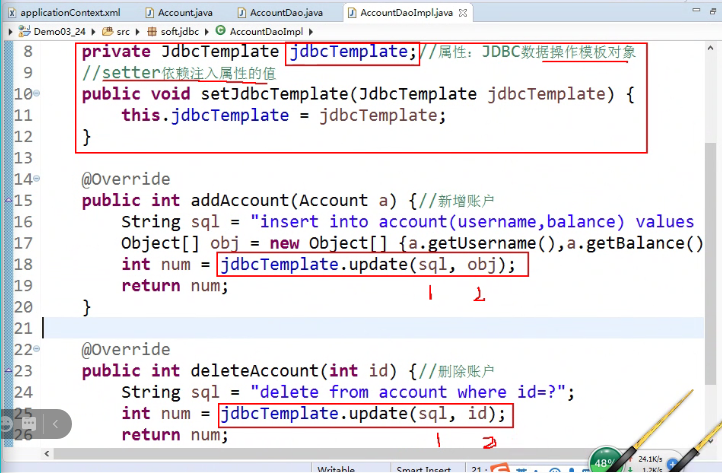722x473 pixels.
Task: Click the smiley emoji overlay button
Action: [6, 423]
